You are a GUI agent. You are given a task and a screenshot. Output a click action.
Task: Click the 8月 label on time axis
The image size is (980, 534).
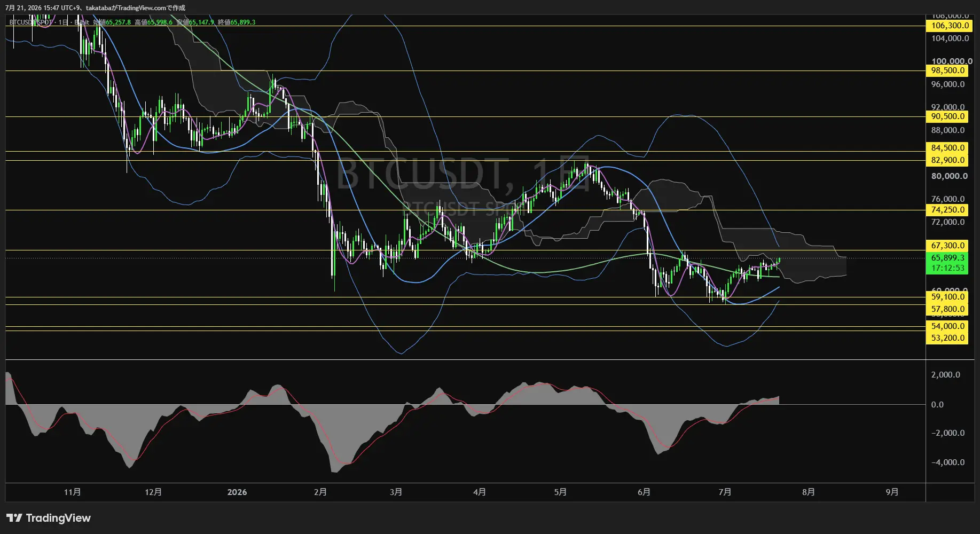click(x=809, y=492)
